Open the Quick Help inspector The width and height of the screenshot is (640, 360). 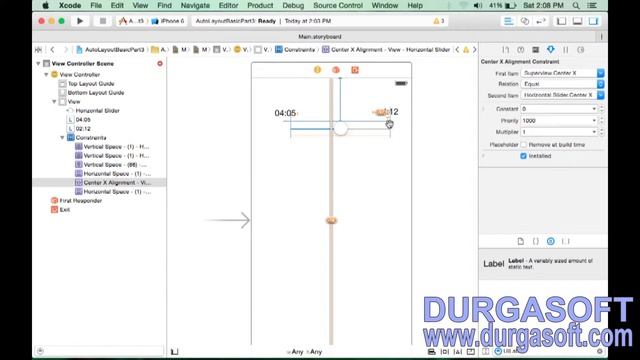click(521, 50)
